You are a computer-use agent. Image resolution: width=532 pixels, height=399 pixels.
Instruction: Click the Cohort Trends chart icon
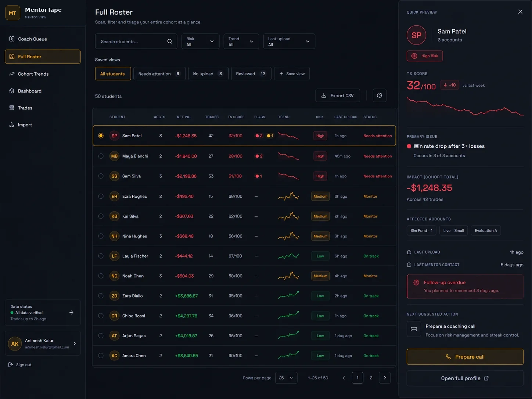click(x=12, y=74)
